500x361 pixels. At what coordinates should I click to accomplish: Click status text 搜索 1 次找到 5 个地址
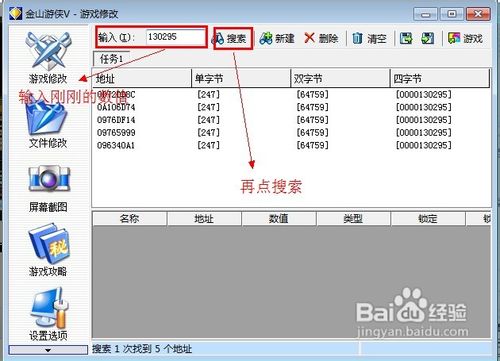tap(142, 349)
